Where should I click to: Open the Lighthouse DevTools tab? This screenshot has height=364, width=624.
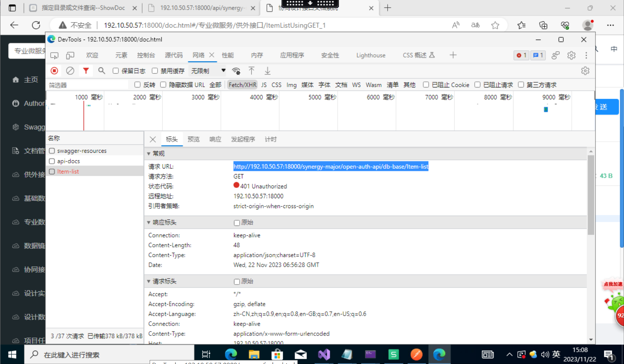click(371, 55)
